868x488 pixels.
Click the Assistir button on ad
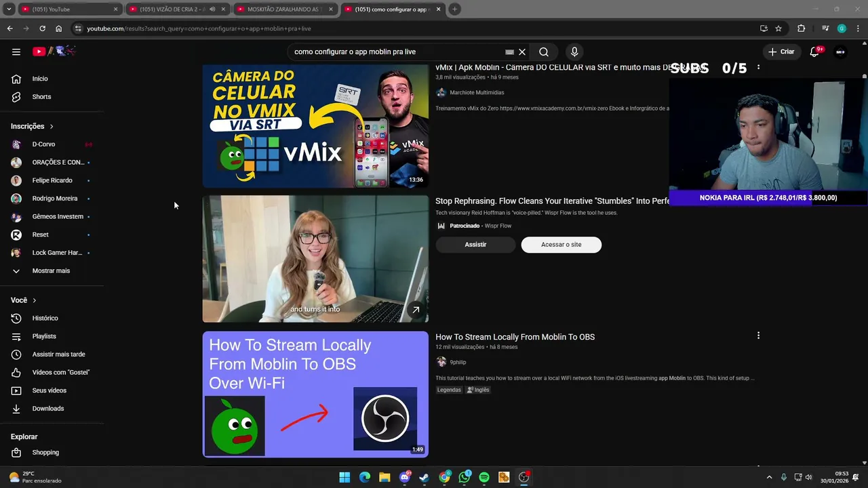[x=475, y=245]
